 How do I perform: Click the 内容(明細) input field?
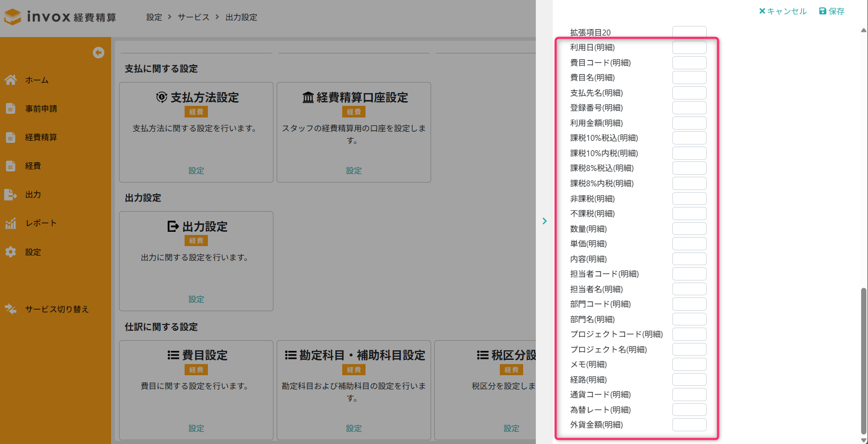pyautogui.click(x=689, y=259)
